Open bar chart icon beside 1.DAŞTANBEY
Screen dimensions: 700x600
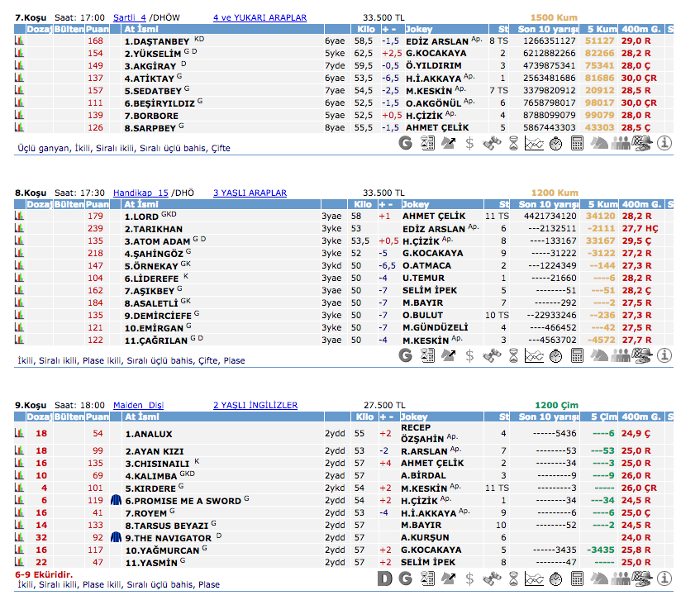coord(19,40)
